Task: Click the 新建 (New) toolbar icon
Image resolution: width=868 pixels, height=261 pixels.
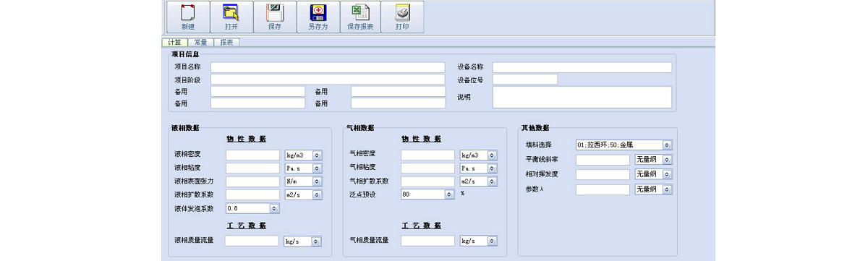Action: click(188, 17)
